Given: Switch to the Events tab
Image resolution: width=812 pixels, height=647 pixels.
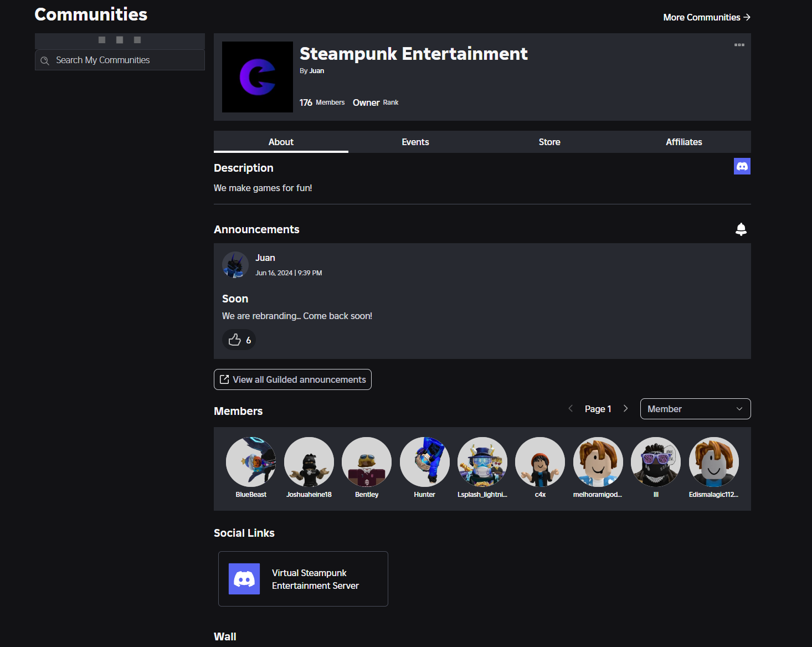Looking at the screenshot, I should [x=415, y=142].
